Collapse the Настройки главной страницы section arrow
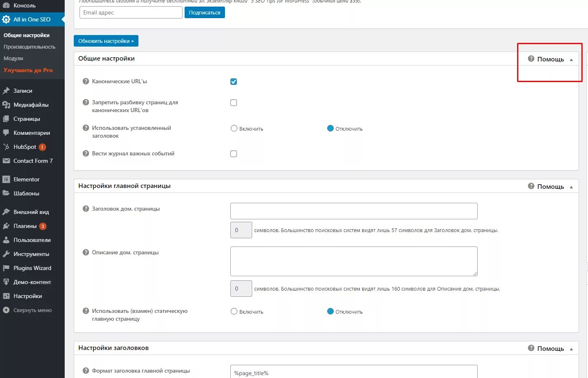588x378 pixels. point(571,187)
